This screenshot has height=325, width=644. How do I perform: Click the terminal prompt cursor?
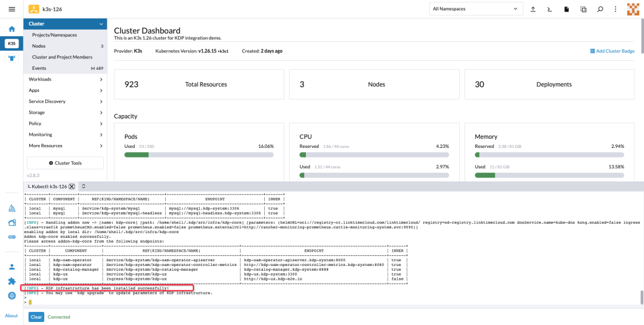[30, 302]
